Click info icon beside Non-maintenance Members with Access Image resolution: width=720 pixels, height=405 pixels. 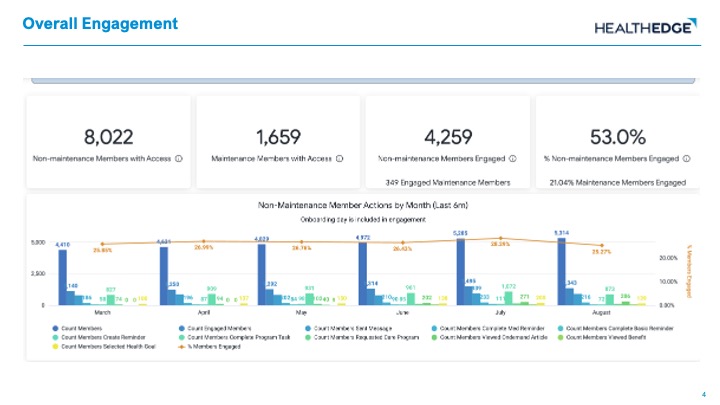coord(178,157)
